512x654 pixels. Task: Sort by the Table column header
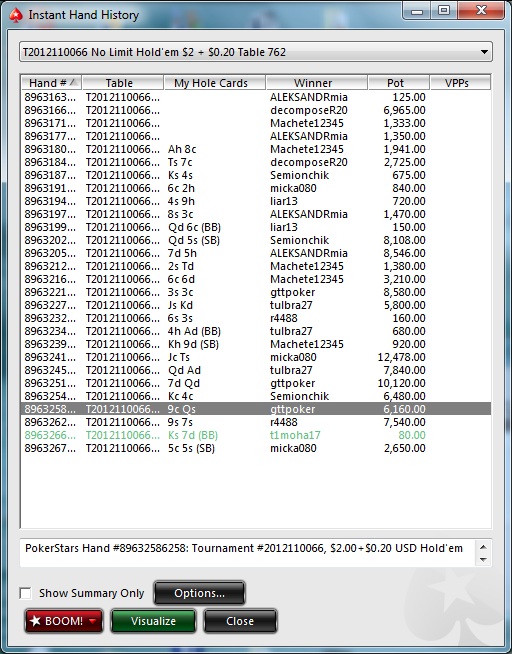[x=123, y=83]
